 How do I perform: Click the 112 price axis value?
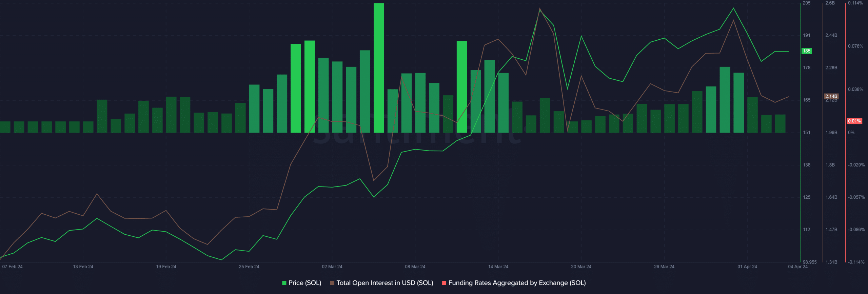coord(807,230)
